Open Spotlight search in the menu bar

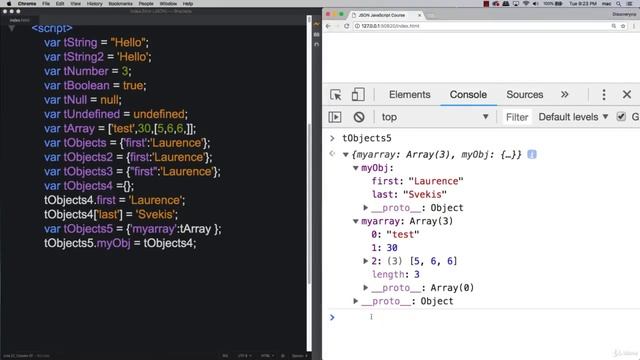[619, 4]
